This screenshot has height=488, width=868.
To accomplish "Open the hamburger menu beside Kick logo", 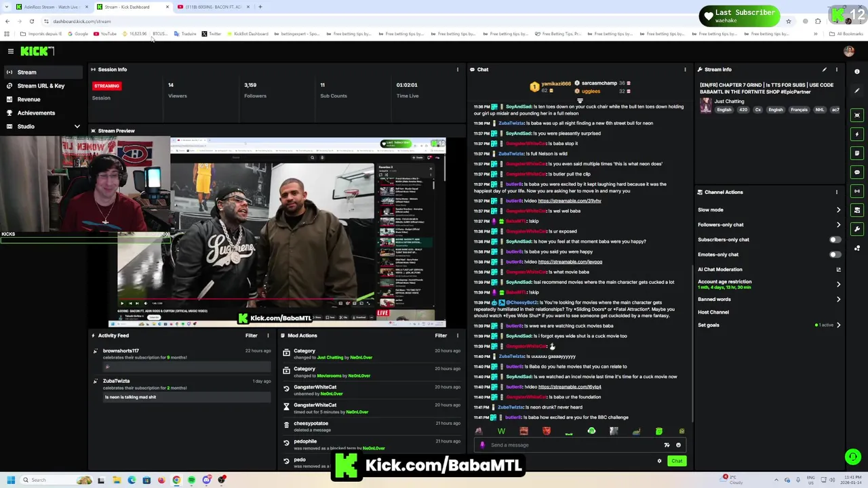I will [x=10, y=51].
